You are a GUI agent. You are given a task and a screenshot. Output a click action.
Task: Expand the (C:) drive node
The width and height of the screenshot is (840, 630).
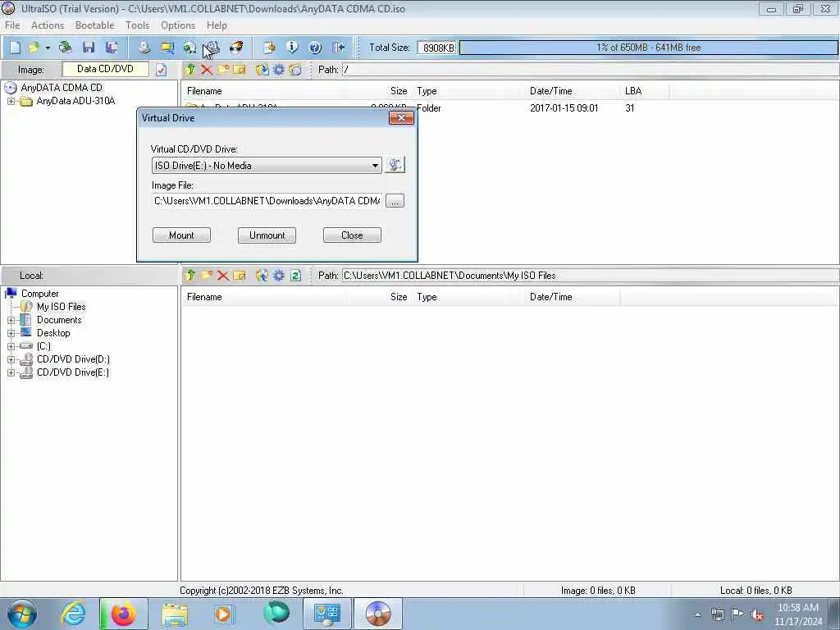coord(11,347)
